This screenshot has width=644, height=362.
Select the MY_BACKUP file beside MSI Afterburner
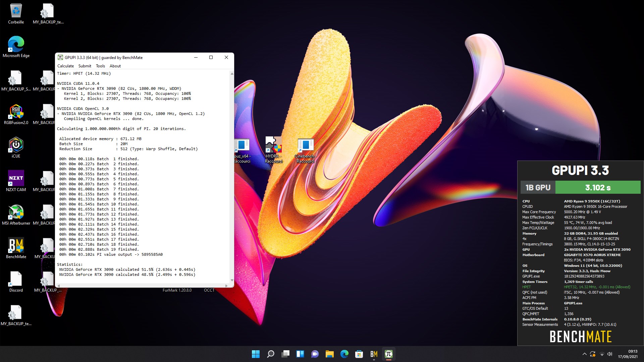(x=44, y=215)
